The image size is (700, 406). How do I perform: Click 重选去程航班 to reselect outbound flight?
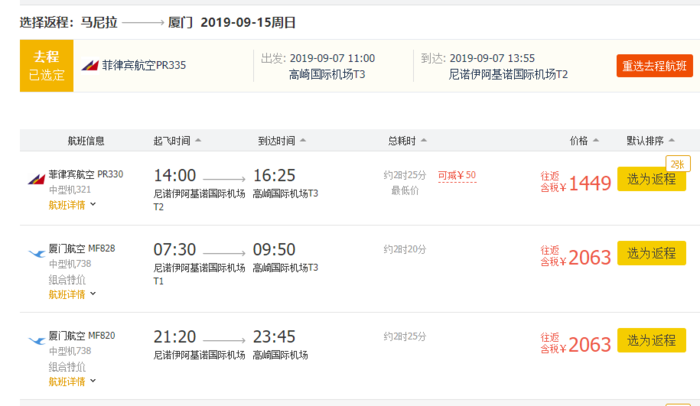[x=654, y=67]
